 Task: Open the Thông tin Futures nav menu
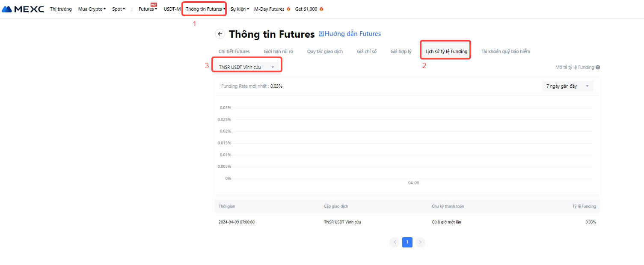pos(205,9)
